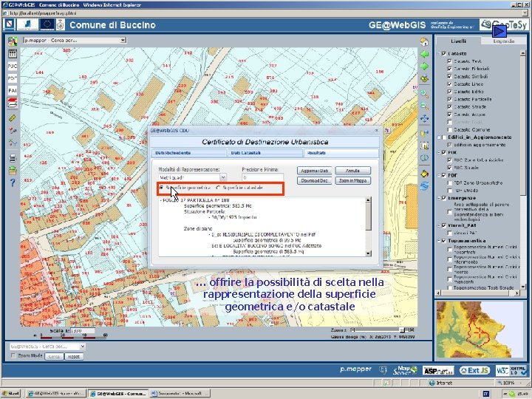Select the rectangle selection tool
The height and width of the screenshot is (399, 532).
424,146
